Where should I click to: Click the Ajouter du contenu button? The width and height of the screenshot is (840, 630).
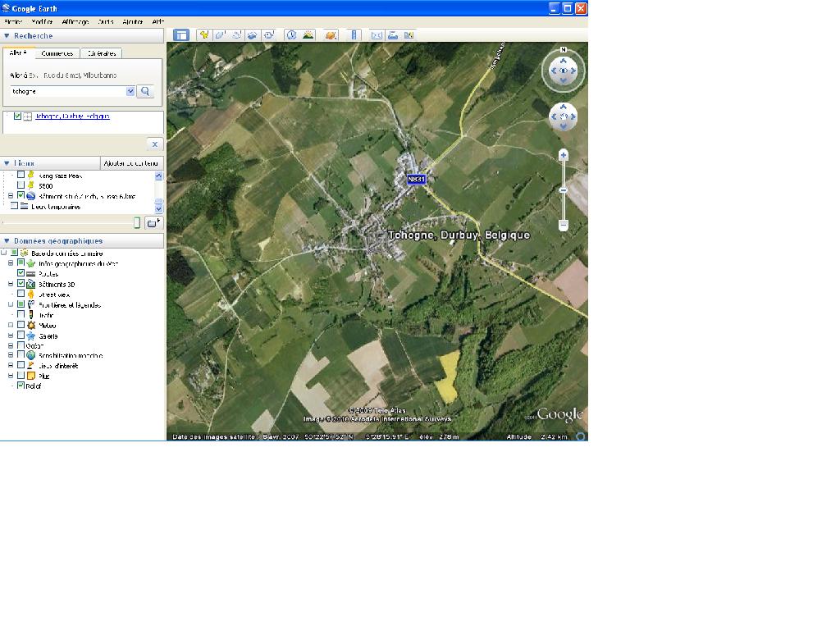(x=131, y=163)
